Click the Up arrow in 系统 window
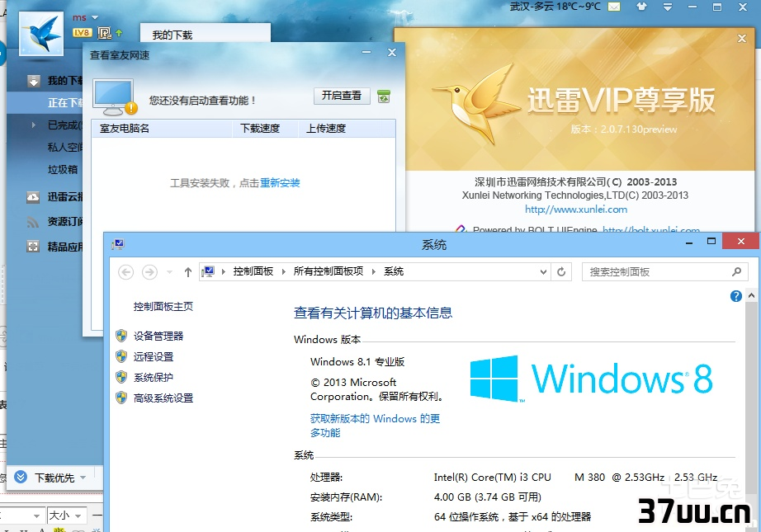This screenshot has width=761, height=532. pyautogui.click(x=188, y=272)
